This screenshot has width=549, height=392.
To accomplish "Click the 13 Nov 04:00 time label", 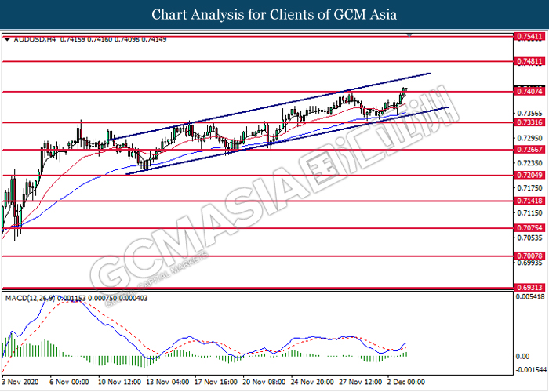I will tap(168, 382).
